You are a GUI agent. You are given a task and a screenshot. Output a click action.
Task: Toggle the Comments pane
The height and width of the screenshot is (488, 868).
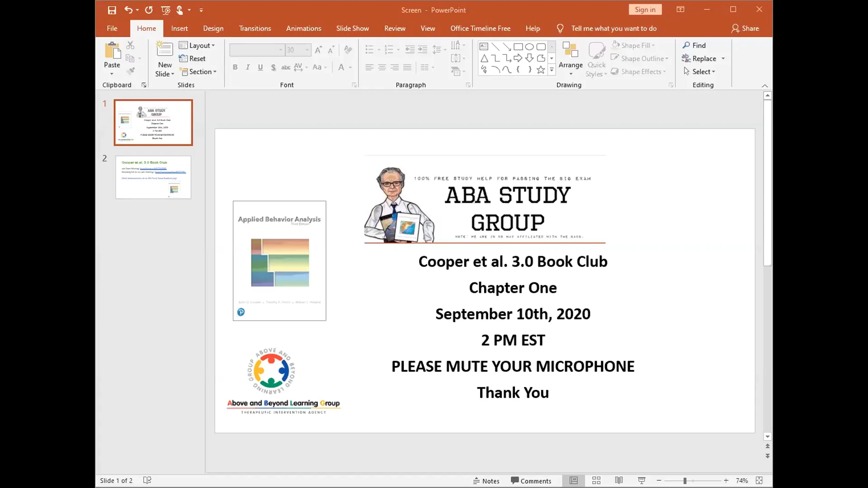(531, 481)
